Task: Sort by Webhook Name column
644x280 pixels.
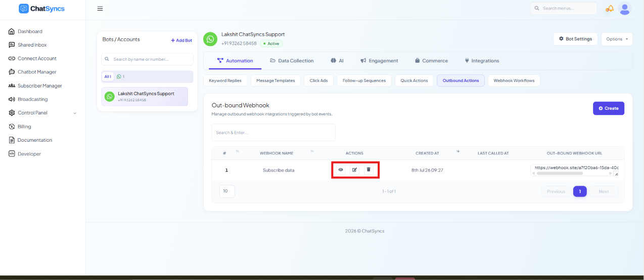Action: click(277, 153)
